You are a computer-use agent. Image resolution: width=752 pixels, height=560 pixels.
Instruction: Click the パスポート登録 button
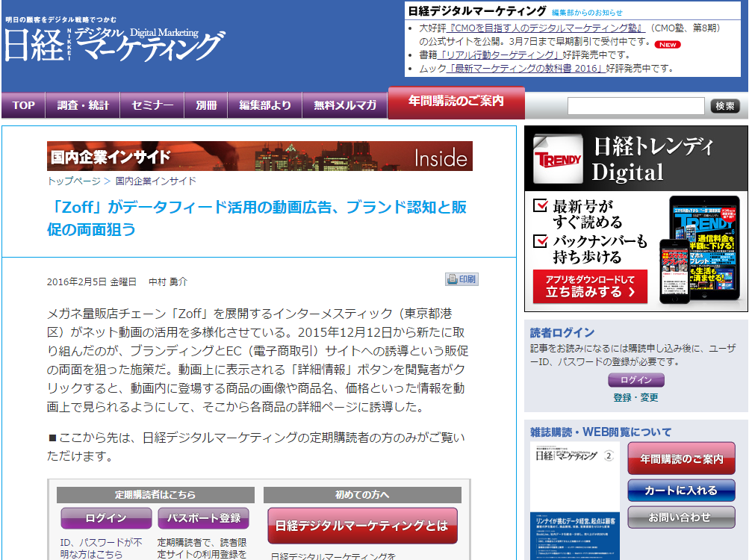coord(203,517)
